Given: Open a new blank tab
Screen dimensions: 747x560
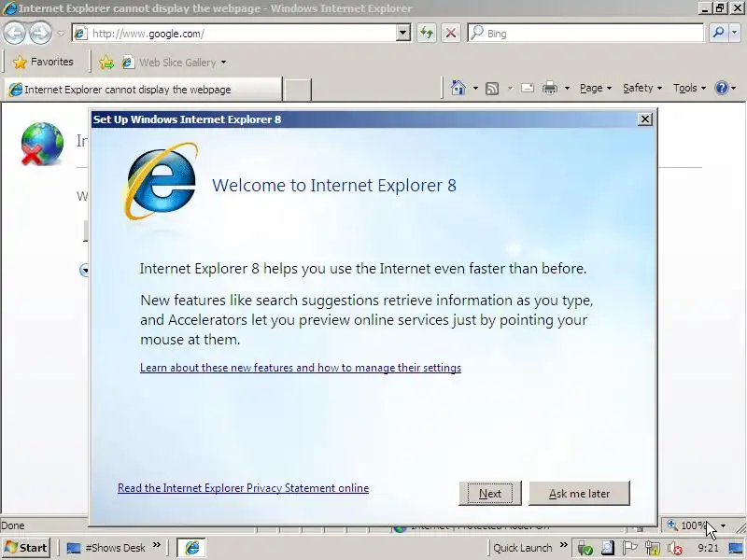Looking at the screenshot, I should point(297,90).
